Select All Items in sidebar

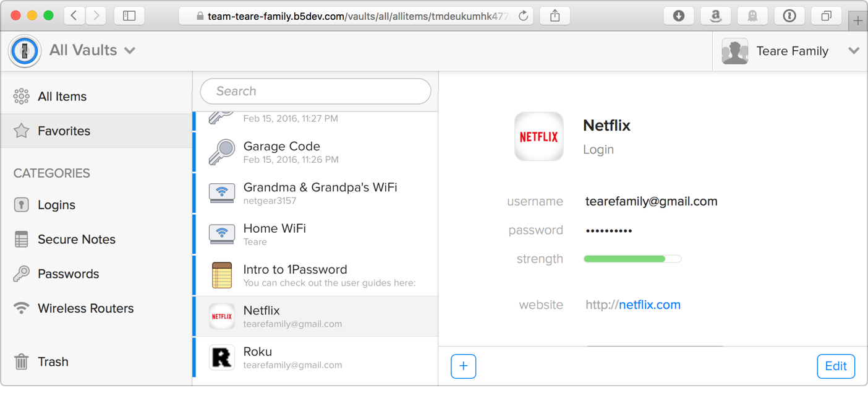96,96
